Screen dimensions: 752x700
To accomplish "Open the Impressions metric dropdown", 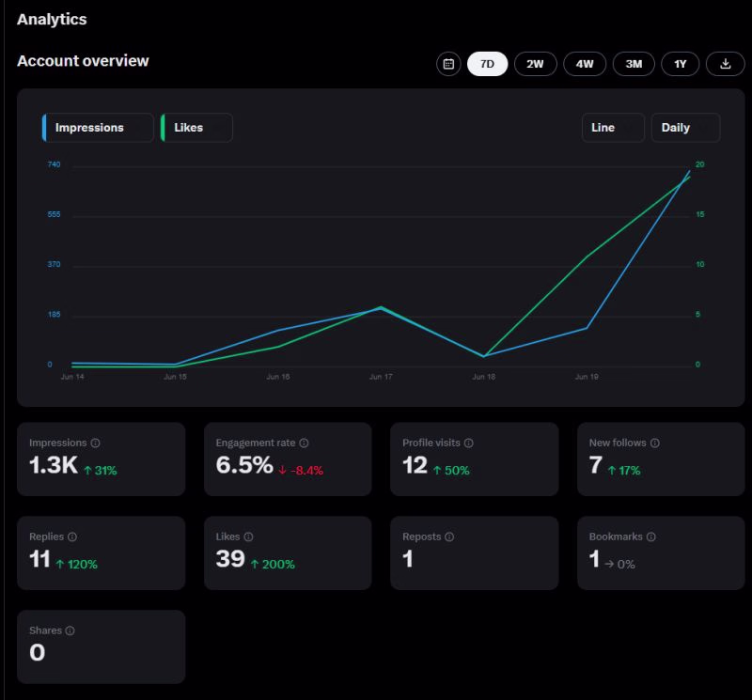I will 98,128.
